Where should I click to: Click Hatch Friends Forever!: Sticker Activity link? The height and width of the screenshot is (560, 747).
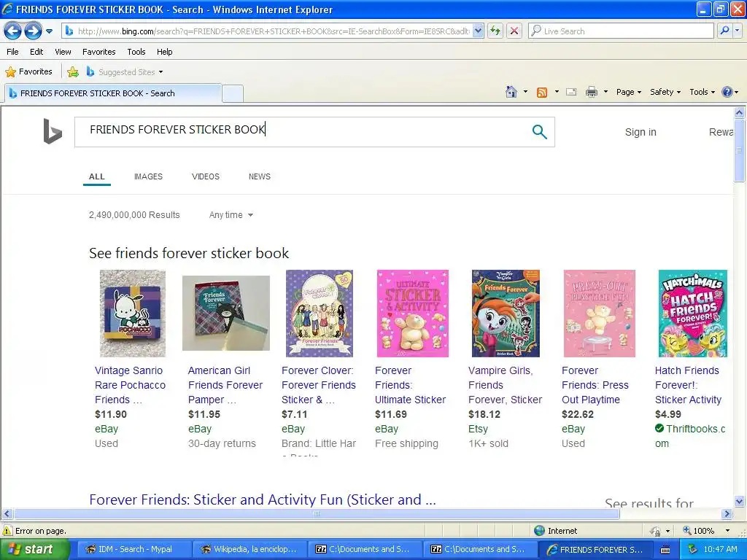(688, 385)
